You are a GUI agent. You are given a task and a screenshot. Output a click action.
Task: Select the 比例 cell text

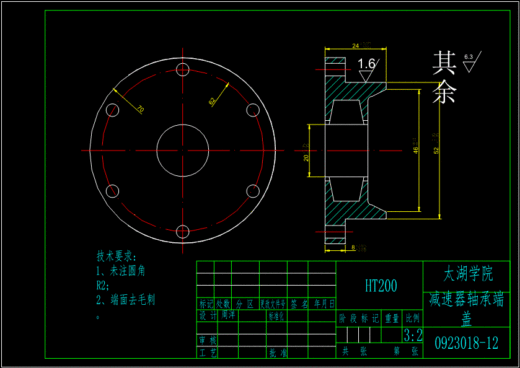412,318
